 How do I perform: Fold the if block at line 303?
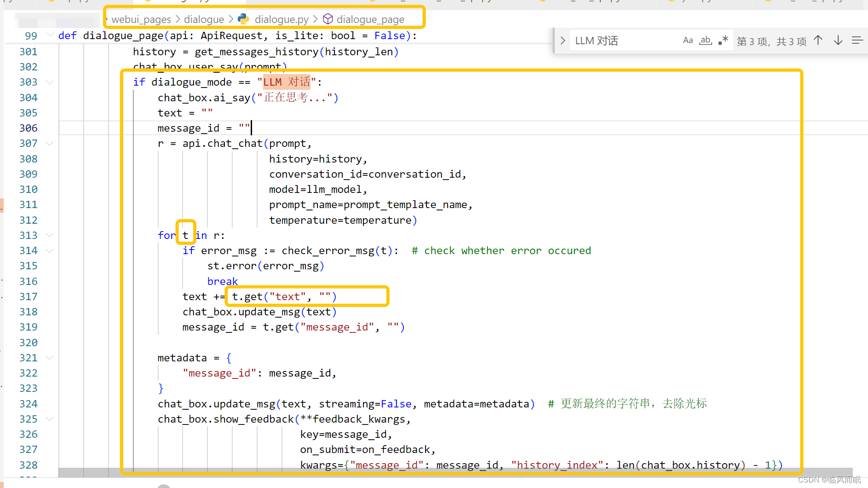[x=50, y=82]
